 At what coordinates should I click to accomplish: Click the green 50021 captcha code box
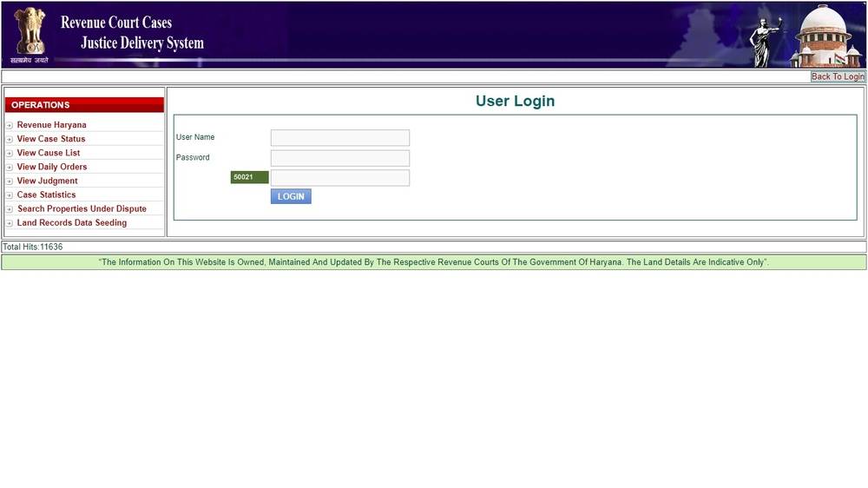(249, 177)
